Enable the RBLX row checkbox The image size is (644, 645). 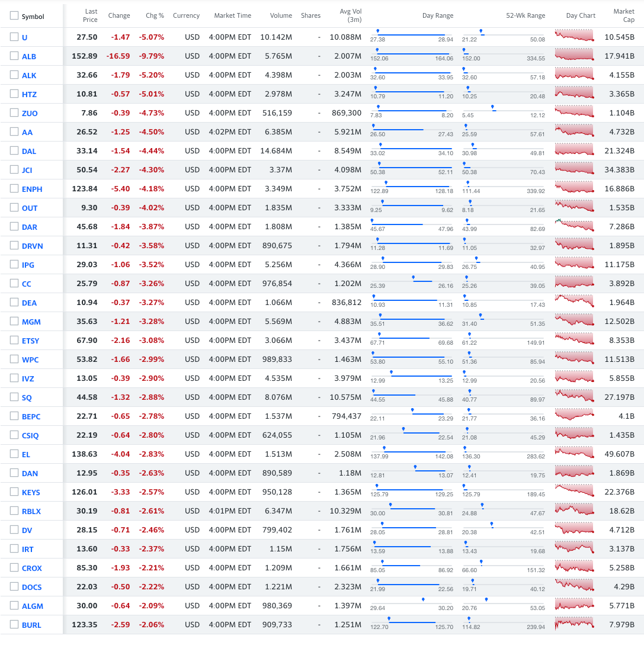(x=14, y=511)
